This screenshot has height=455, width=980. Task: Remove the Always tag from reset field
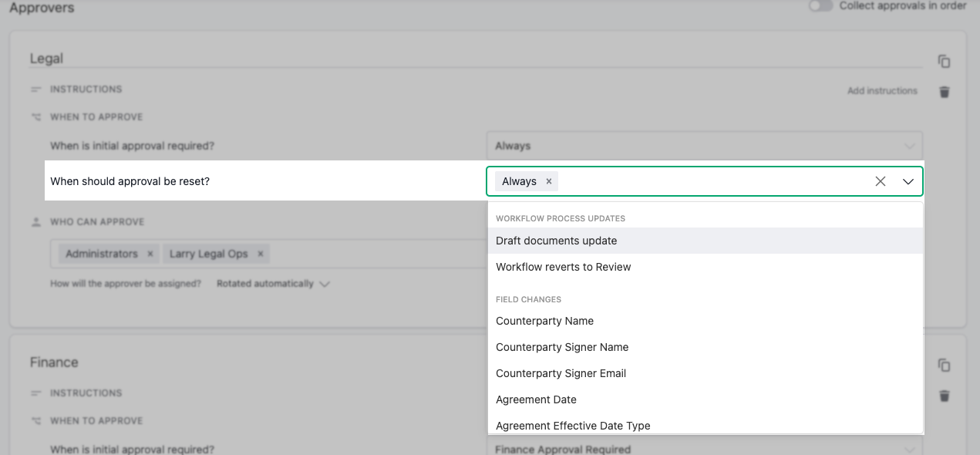[x=549, y=181]
